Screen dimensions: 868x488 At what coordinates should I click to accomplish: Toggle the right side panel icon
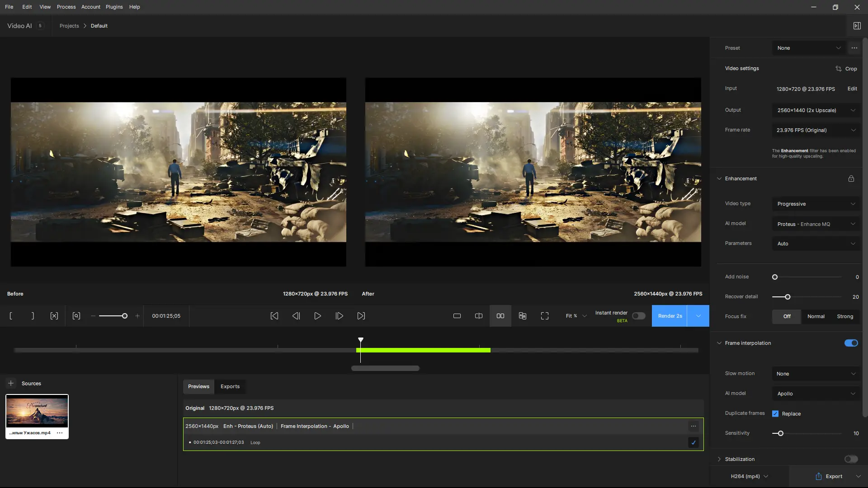(857, 26)
